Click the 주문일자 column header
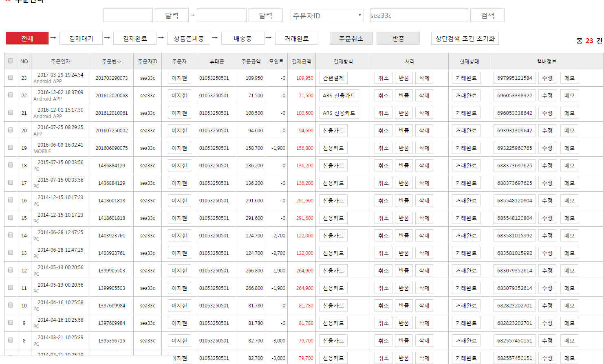Viewport: 604px width, 364px height. pos(60,61)
